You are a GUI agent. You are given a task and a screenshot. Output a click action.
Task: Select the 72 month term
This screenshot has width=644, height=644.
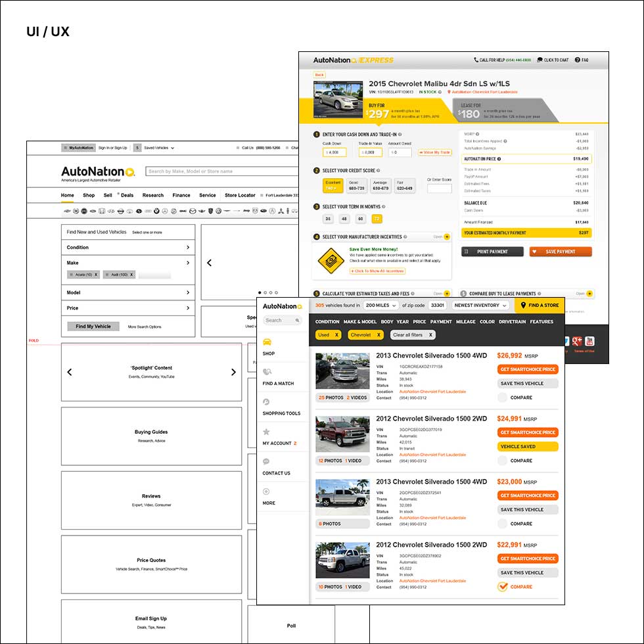coord(377,219)
